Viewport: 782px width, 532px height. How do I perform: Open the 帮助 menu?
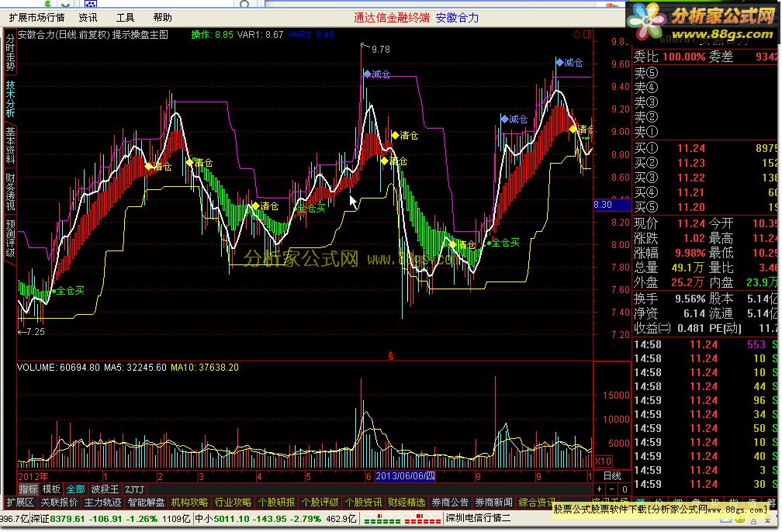[163, 18]
